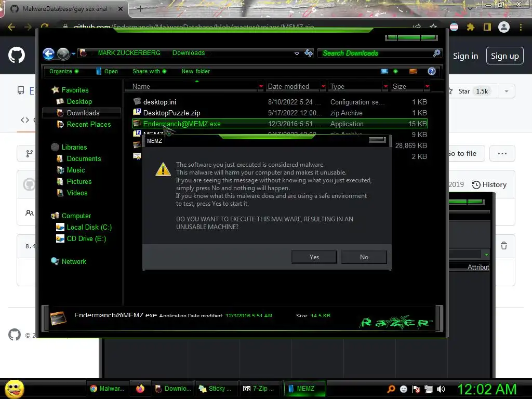Switch to 7-Zip taskbar button

(x=259, y=389)
